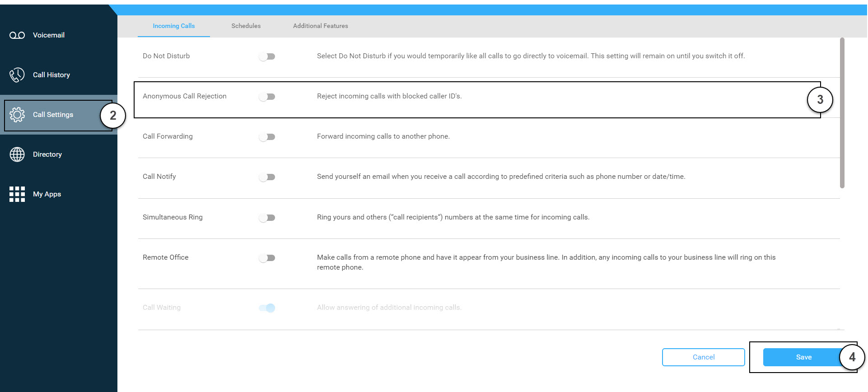Click the 'Send yourself an email' description
Image resolution: width=868 pixels, height=392 pixels.
[x=501, y=177]
